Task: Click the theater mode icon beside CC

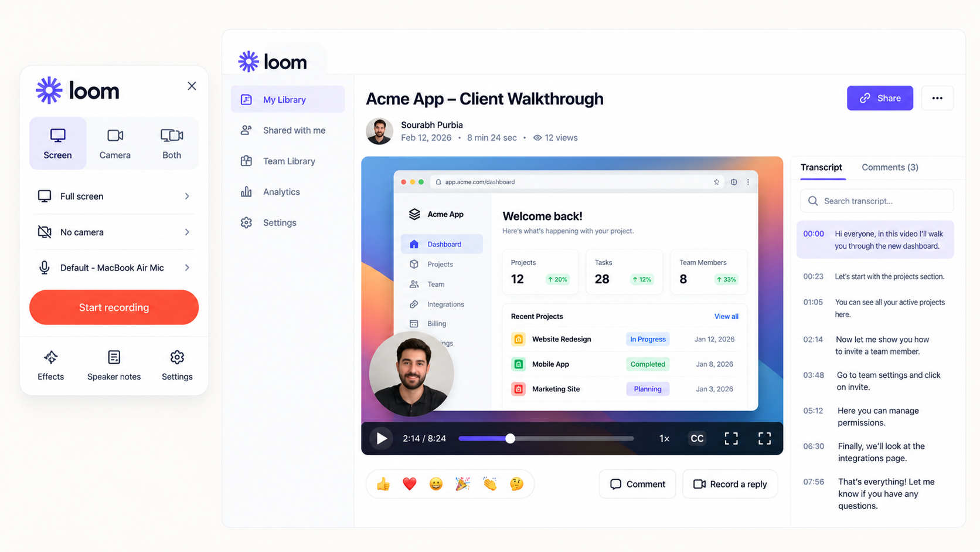Action: [731, 438]
